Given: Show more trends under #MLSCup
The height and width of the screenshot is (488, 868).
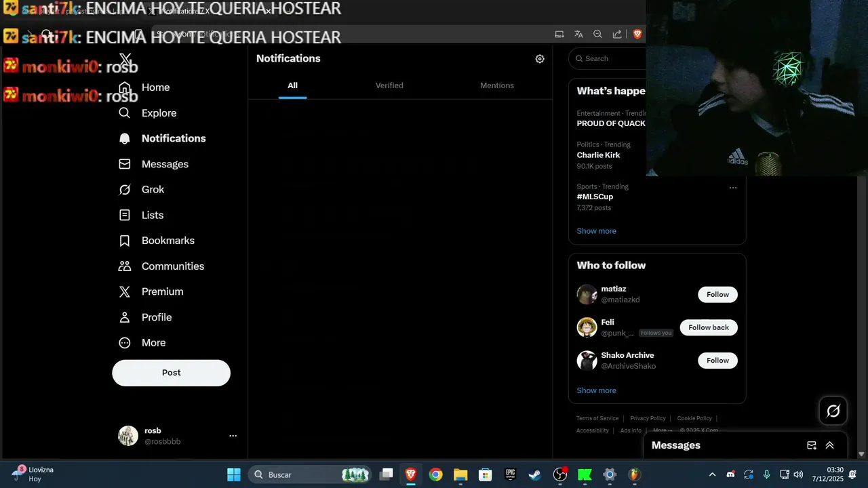Looking at the screenshot, I should point(596,231).
